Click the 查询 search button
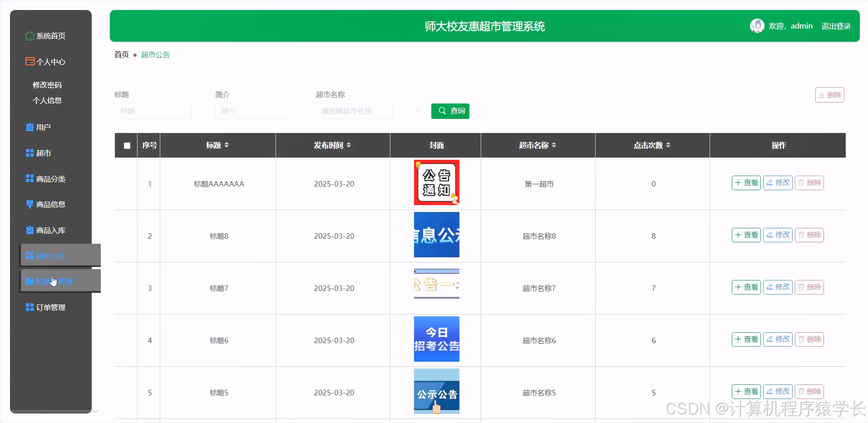This screenshot has height=423, width=868. click(450, 111)
